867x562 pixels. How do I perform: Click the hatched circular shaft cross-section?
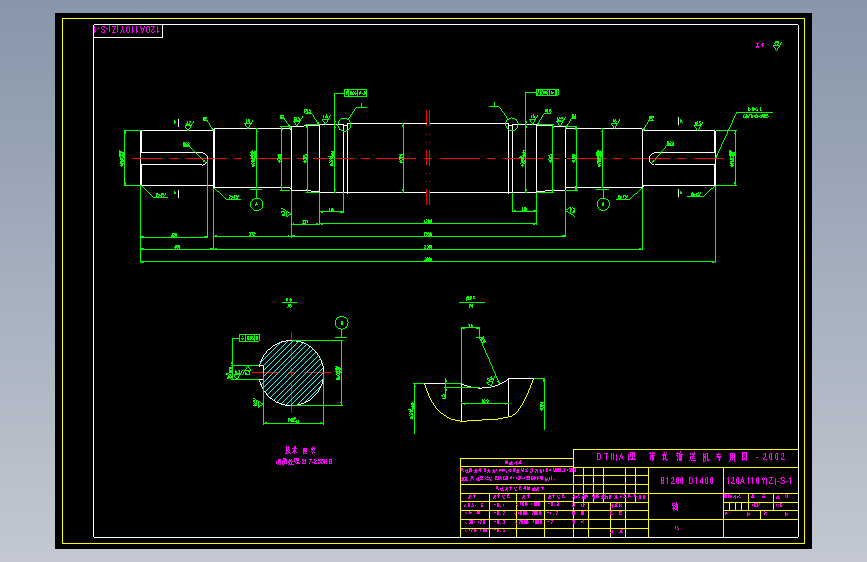291,373
